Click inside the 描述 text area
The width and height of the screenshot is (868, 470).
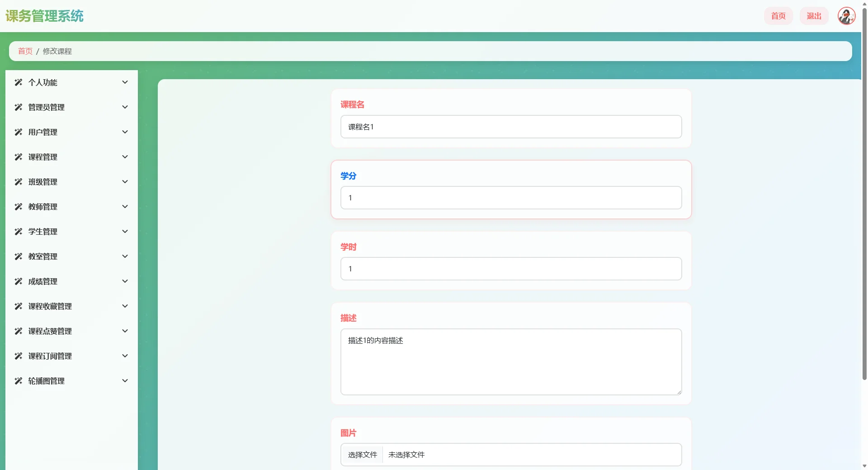[x=511, y=362]
